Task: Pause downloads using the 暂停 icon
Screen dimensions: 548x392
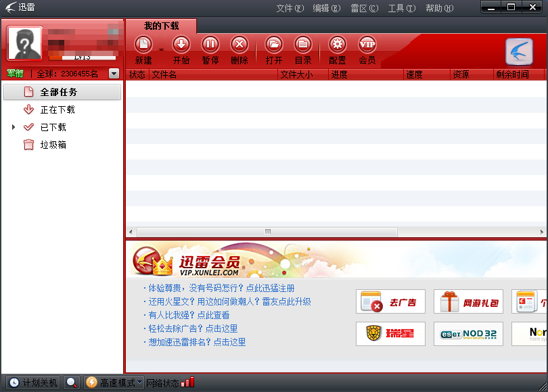Action: click(x=210, y=45)
